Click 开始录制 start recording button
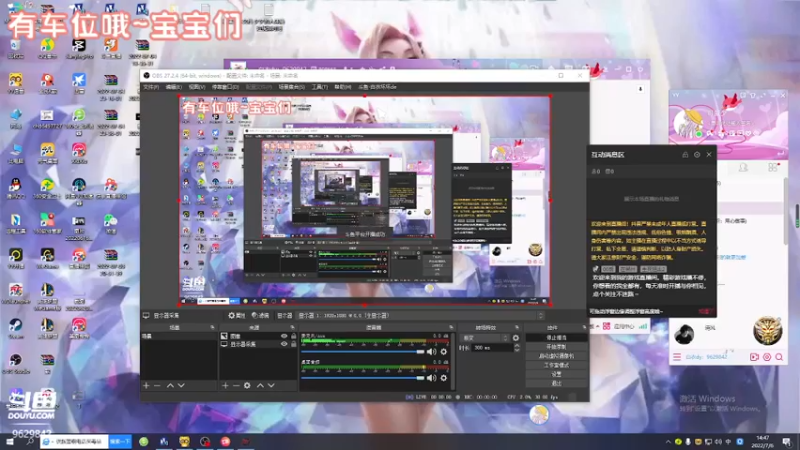The height and width of the screenshot is (450, 800). [x=556, y=347]
